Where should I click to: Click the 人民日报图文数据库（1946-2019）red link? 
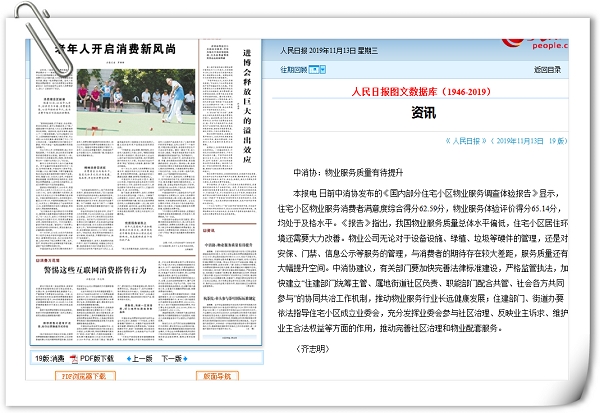pos(421,92)
